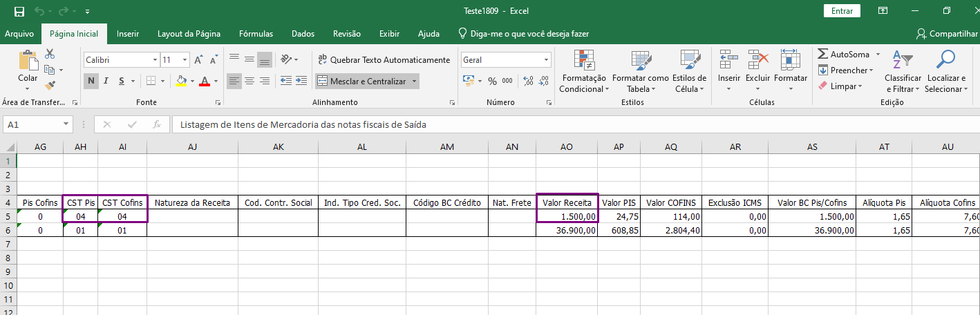The image size is (980, 315).
Task: Click the Excluir cells icon
Action: tap(757, 61)
